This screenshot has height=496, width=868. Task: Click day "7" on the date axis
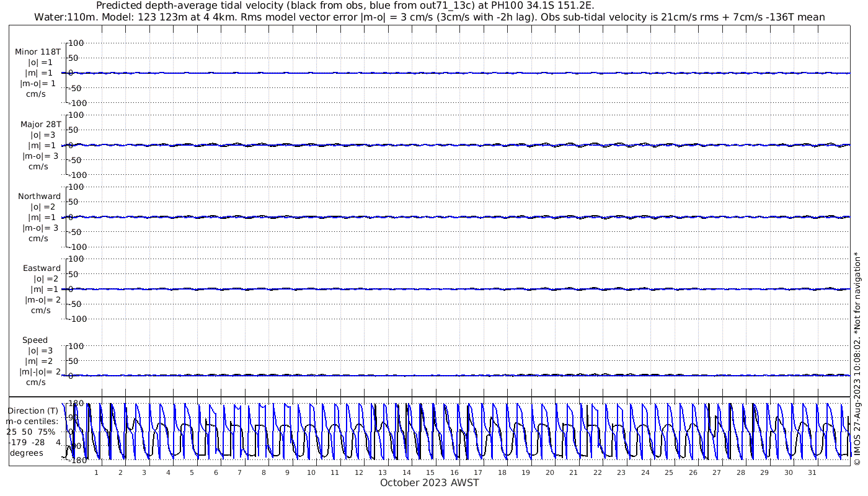[x=239, y=472]
